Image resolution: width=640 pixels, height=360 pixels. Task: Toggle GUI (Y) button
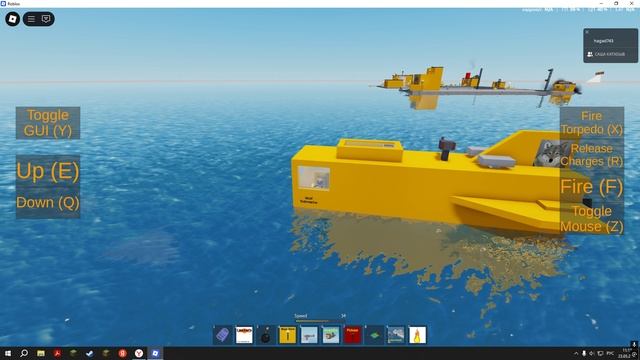(x=48, y=123)
